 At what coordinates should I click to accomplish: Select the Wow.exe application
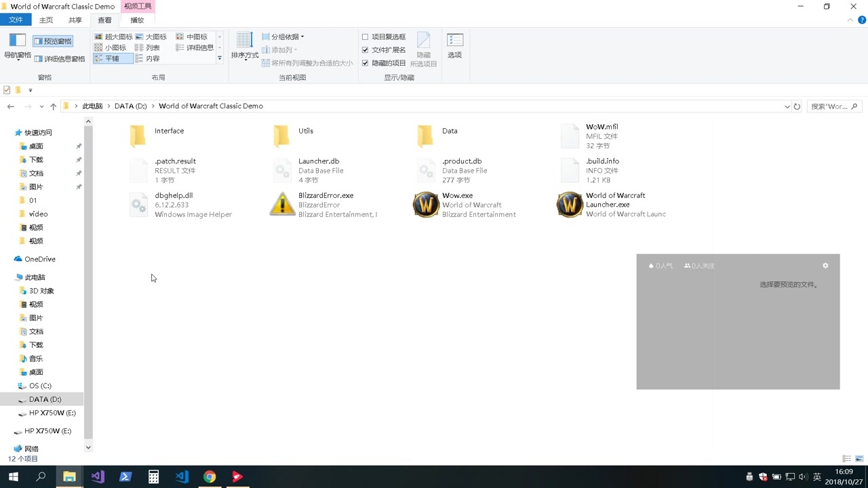(465, 205)
